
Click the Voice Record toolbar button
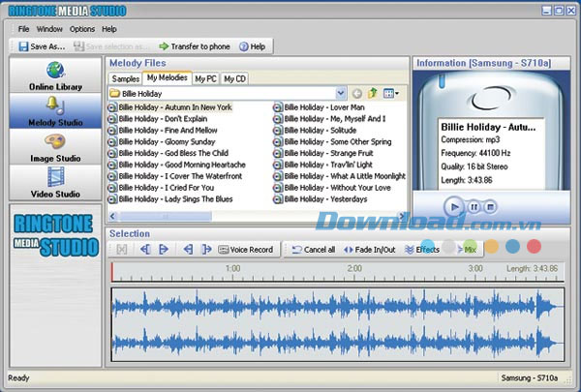coord(246,249)
